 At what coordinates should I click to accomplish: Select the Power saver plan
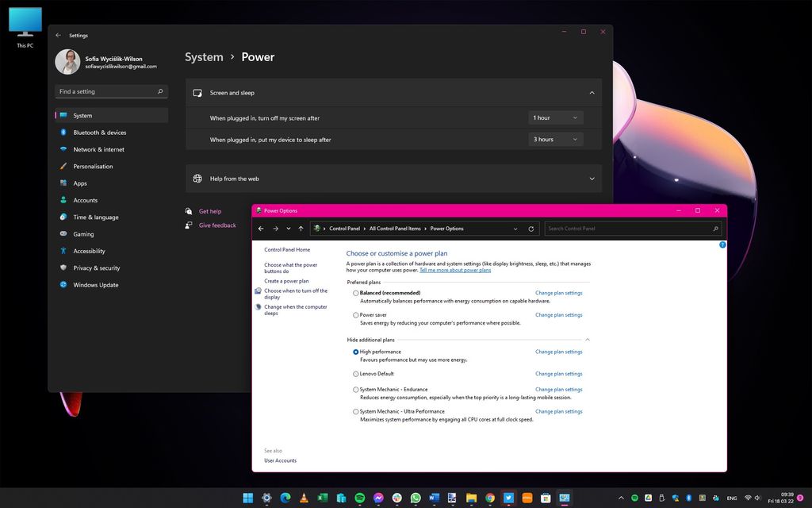(x=356, y=315)
